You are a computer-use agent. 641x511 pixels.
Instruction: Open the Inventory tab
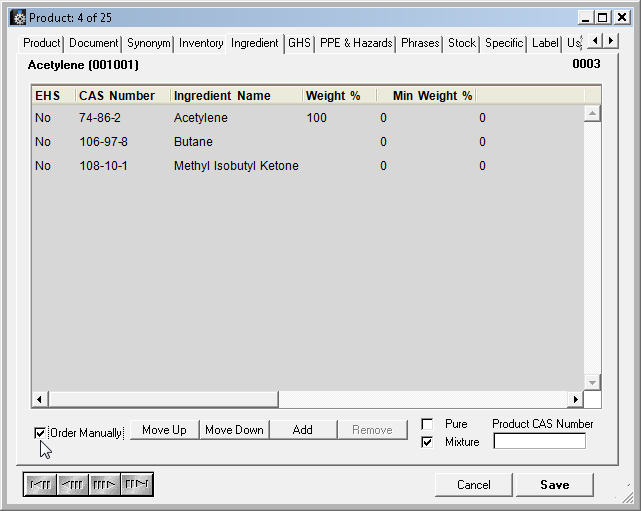click(x=201, y=43)
